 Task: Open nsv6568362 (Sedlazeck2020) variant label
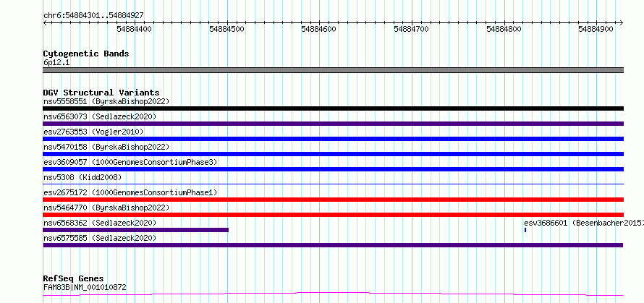[100, 223]
